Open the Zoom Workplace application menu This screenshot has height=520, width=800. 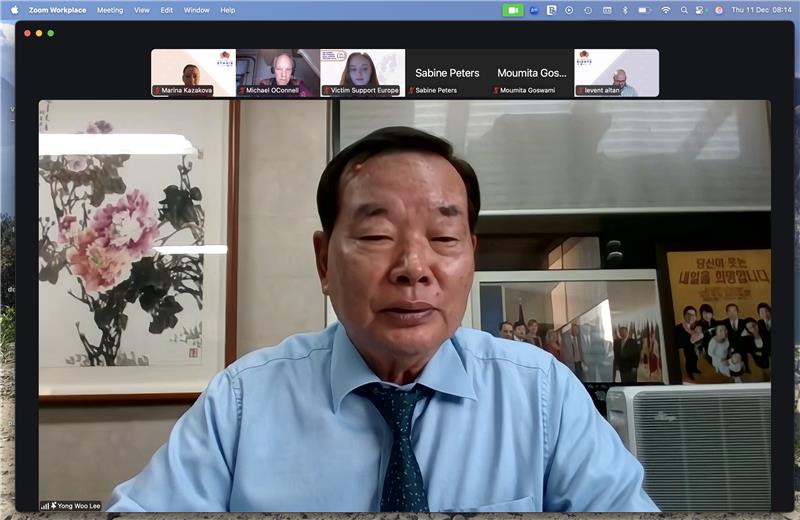(x=56, y=10)
